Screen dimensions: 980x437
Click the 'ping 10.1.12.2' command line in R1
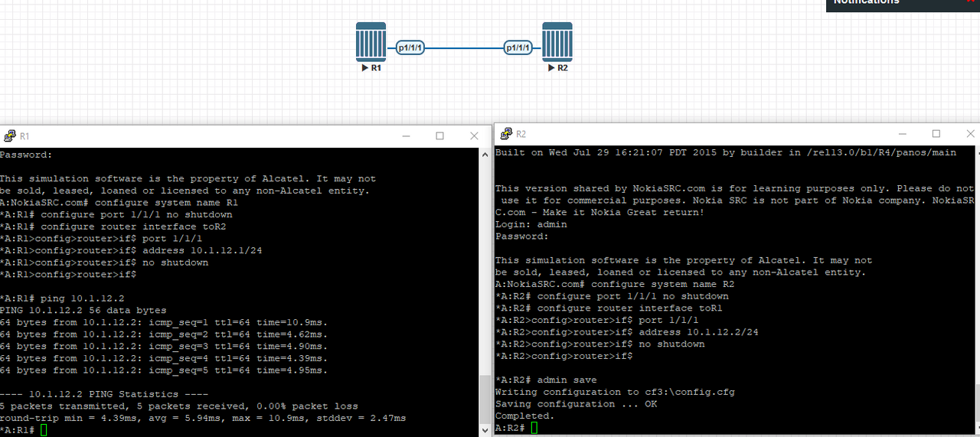(62, 298)
